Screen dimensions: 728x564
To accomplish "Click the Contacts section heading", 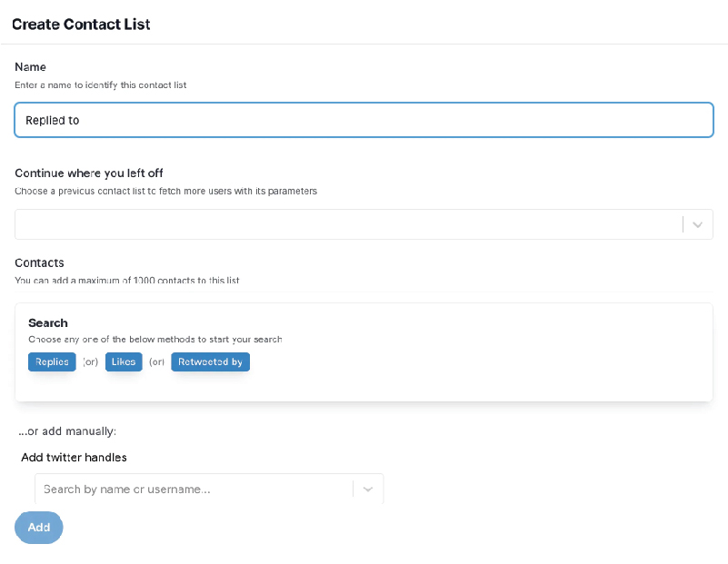I will click(x=37, y=262).
